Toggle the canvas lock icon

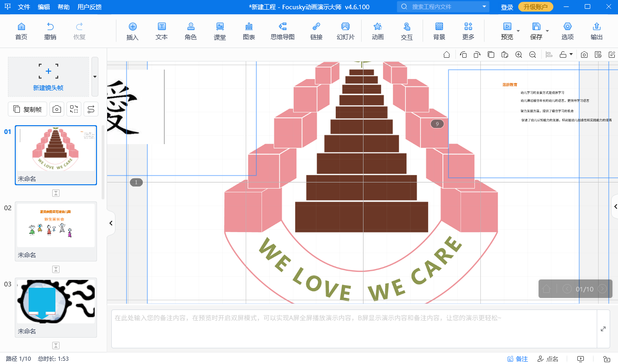(x=563, y=55)
